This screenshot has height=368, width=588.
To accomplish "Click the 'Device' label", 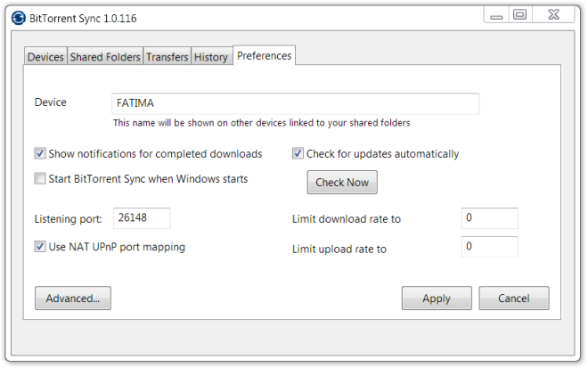I will click(50, 102).
